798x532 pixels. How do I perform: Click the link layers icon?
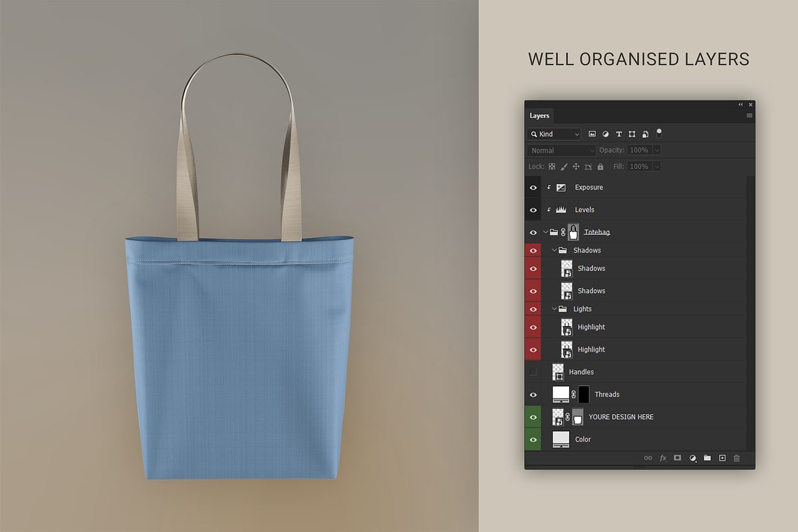[648, 458]
